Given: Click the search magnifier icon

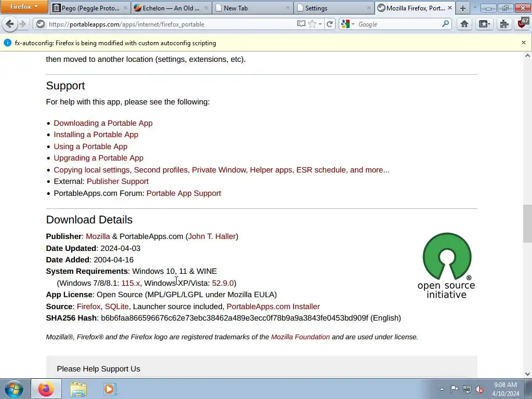Looking at the screenshot, I should (445, 24).
